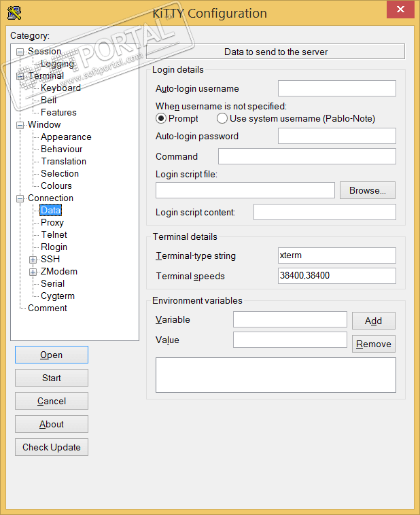This screenshot has width=420, height=515.
Task: Select the Window category
Action: click(44, 124)
